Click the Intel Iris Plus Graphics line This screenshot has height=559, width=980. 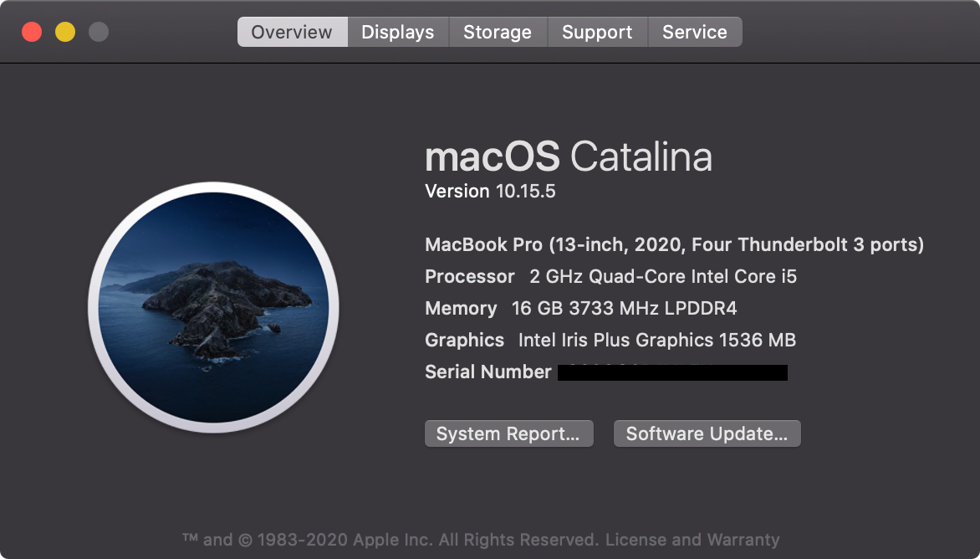click(x=610, y=340)
